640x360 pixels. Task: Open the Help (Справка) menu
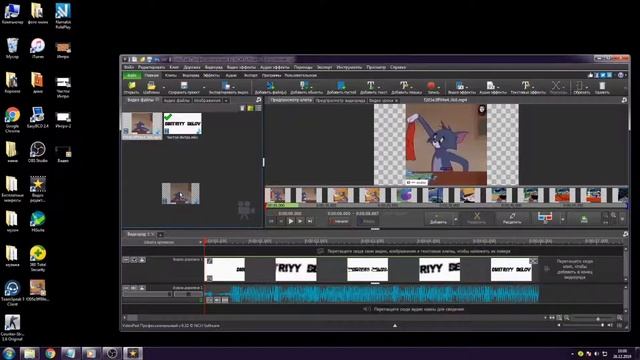pos(398,67)
